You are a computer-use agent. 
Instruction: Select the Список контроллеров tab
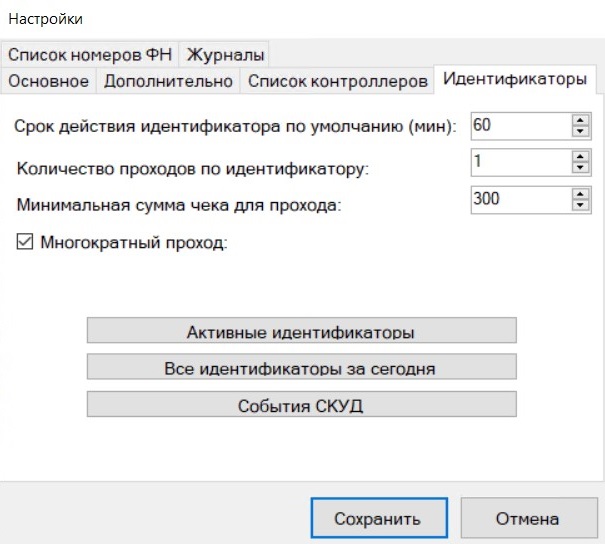point(338,81)
